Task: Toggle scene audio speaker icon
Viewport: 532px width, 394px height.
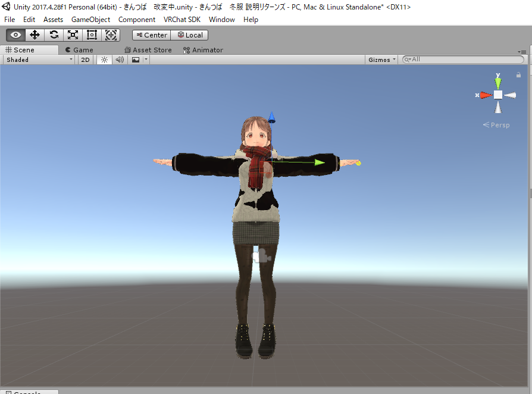Action: click(x=120, y=60)
